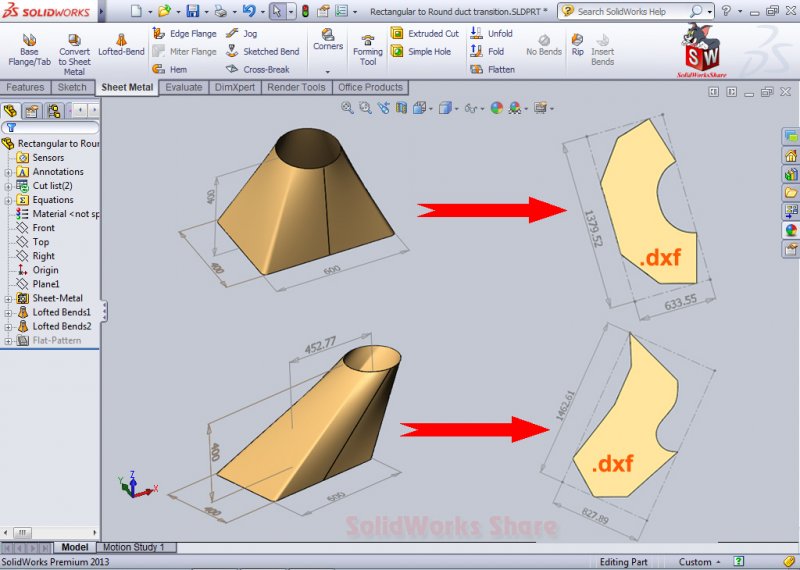The height and width of the screenshot is (570, 800).
Task: Toggle the Flatten command
Action: [x=492, y=69]
